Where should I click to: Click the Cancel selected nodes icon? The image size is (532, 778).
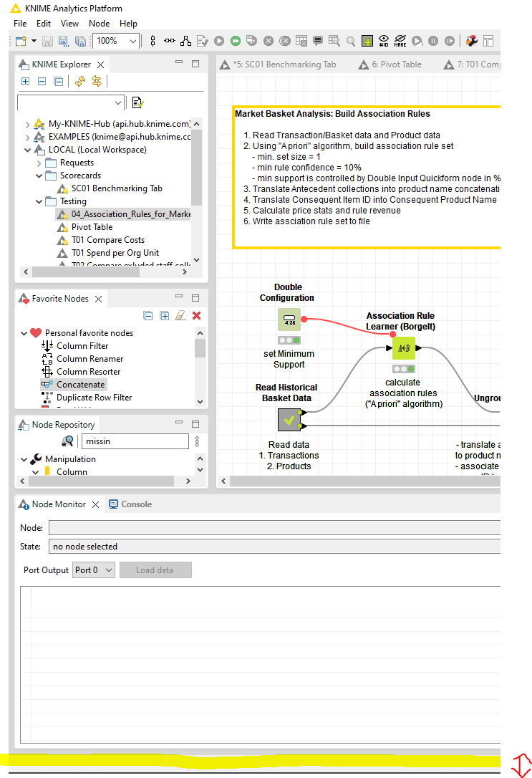pyautogui.click(x=269, y=41)
